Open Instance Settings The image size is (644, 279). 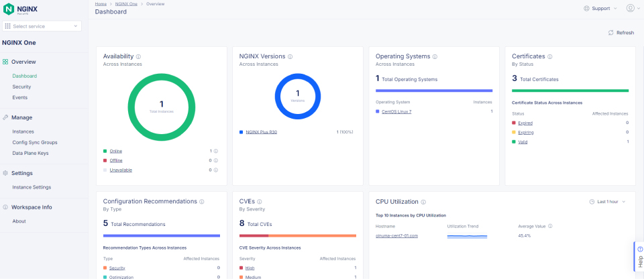point(32,187)
